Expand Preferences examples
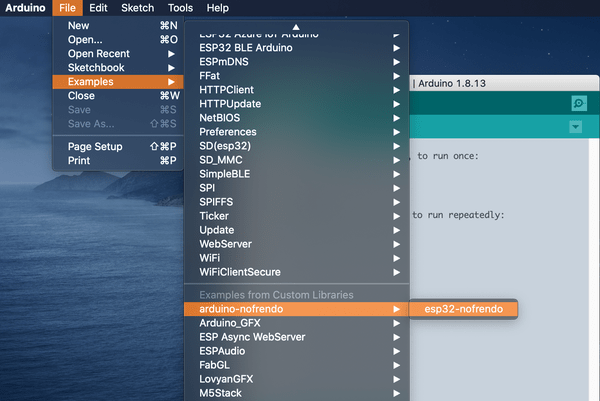The height and width of the screenshot is (401, 600). (297, 132)
